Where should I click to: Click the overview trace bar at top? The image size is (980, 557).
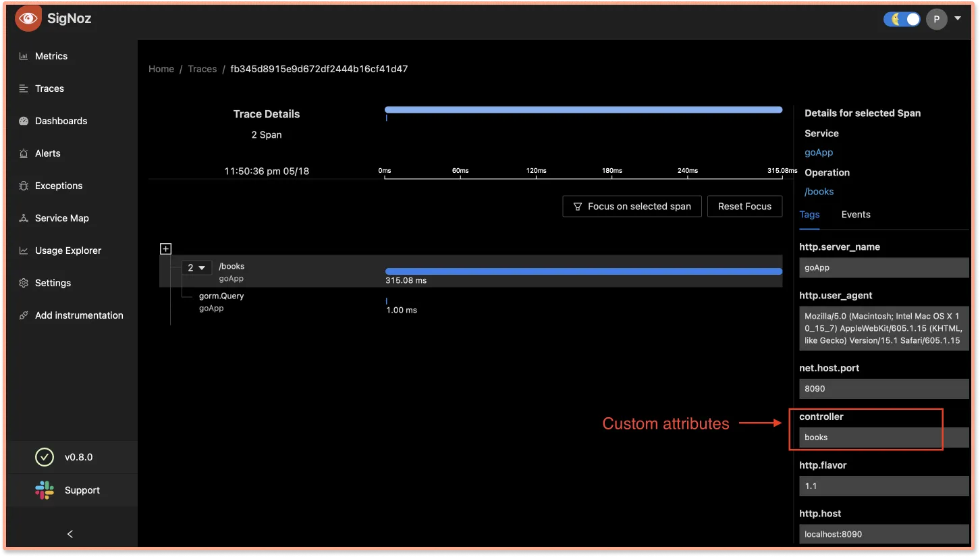[x=584, y=109]
